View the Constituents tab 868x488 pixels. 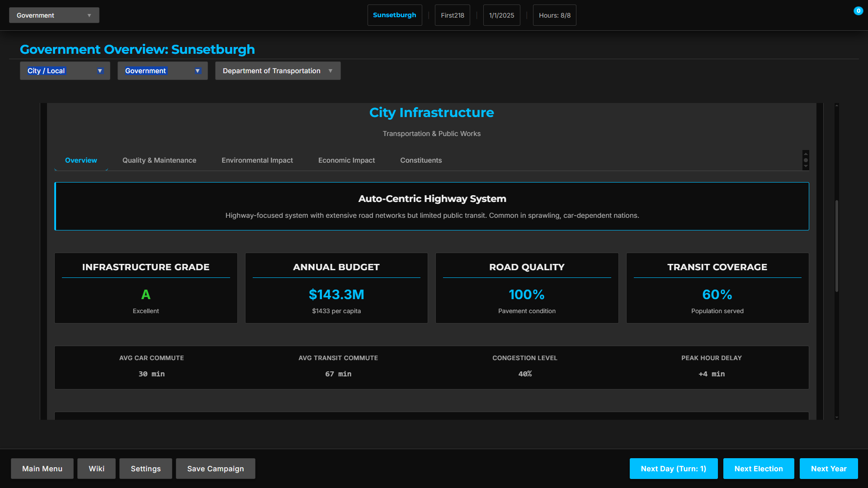[420, 160]
